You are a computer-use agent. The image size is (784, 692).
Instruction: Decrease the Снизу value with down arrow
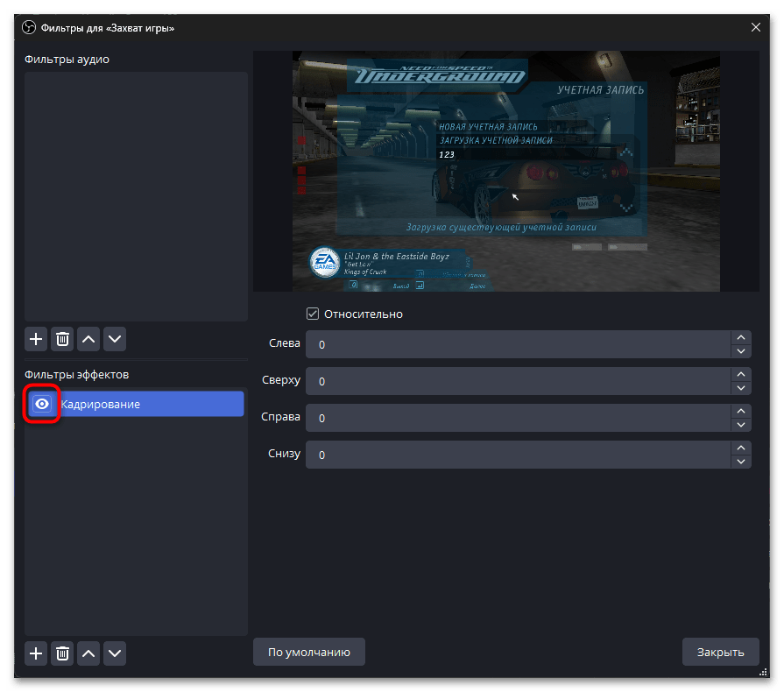click(741, 462)
